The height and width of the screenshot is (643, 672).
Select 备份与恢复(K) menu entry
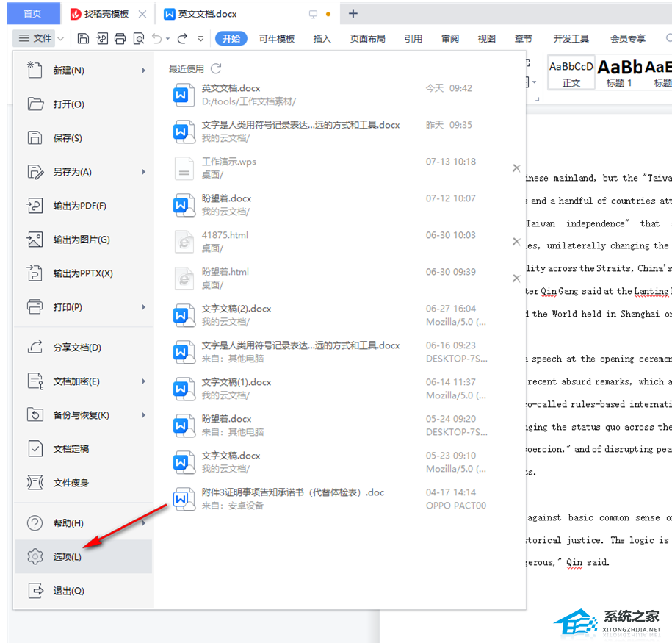point(84,415)
